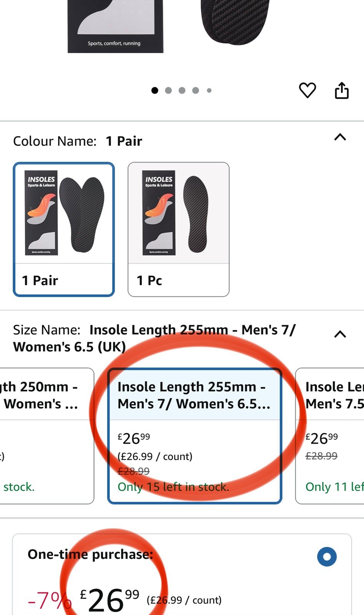Go to the second image carousel dot
364x615 pixels.
tap(168, 90)
